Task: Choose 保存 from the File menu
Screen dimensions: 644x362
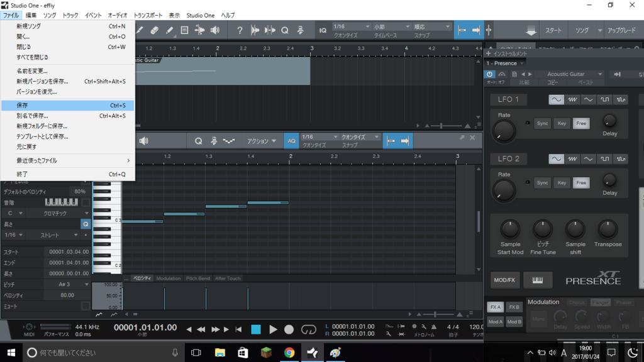Action: click(x=67, y=106)
